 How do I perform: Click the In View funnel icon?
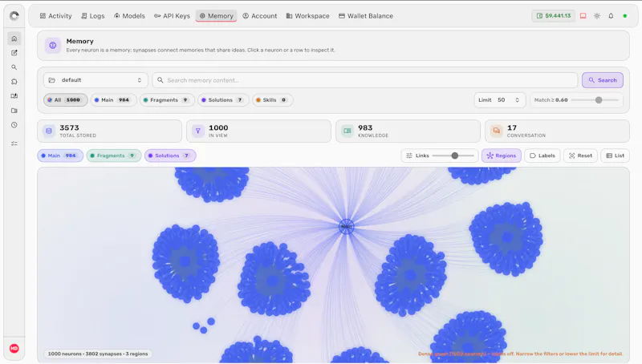197,131
